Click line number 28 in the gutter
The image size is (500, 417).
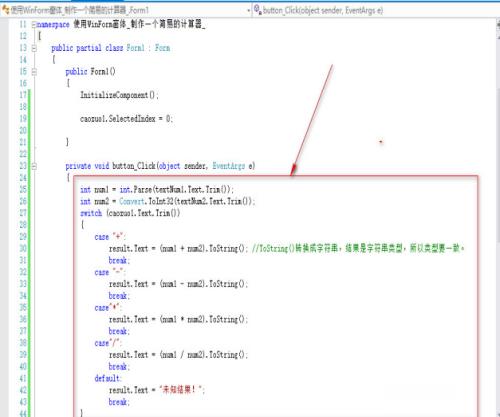coord(23,225)
